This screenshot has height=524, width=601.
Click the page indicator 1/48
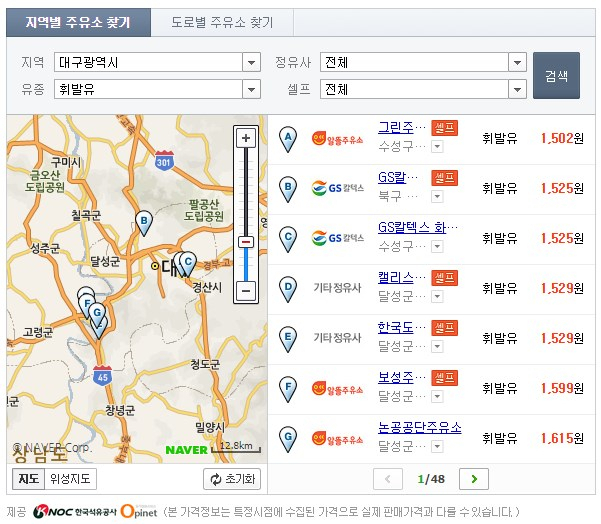point(431,479)
